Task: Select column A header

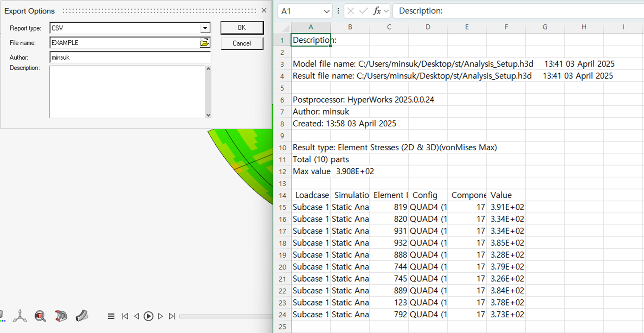Action: tap(311, 27)
